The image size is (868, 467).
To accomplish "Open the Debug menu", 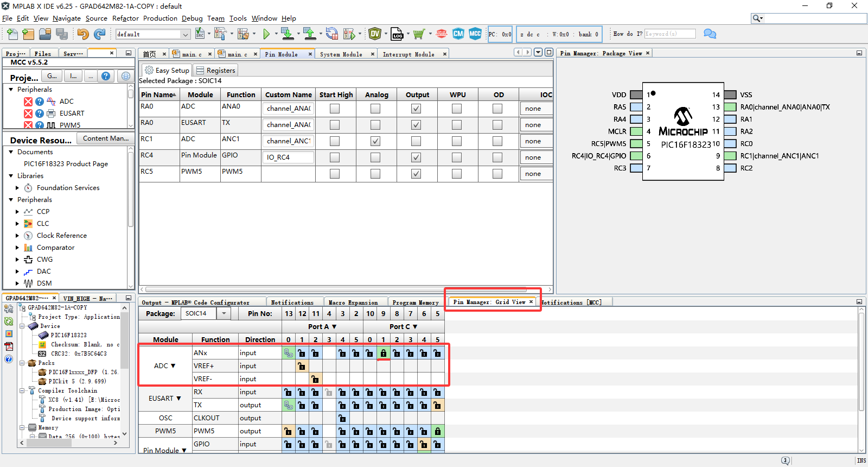I will [192, 18].
